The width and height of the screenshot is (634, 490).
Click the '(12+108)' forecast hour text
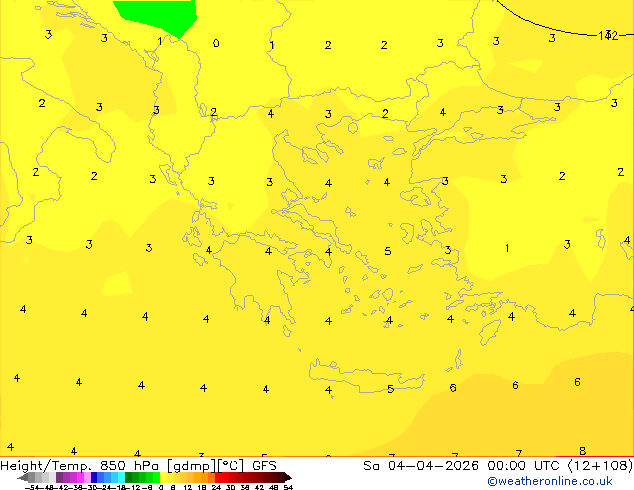600,465
